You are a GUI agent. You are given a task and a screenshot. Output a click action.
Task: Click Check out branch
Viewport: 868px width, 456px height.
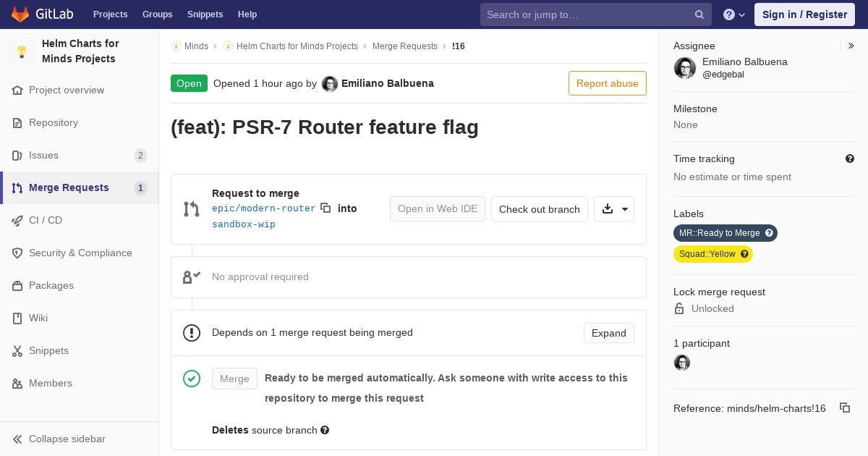540,209
